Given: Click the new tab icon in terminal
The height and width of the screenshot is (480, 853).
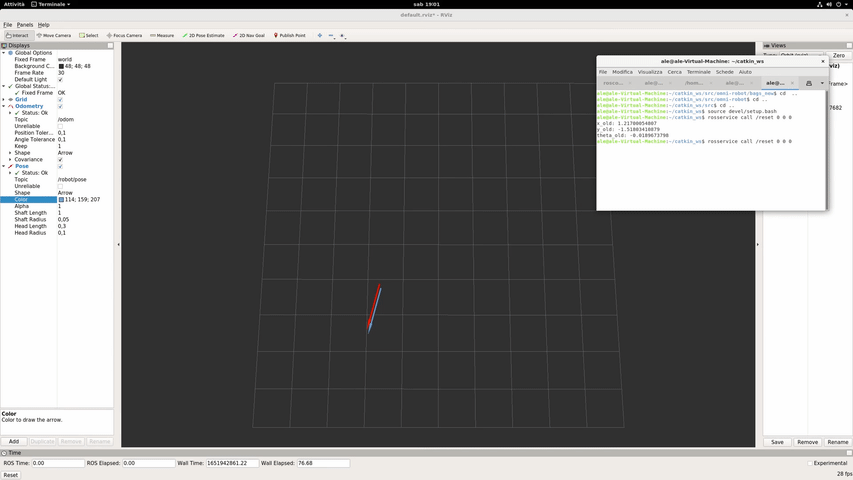Looking at the screenshot, I should [x=809, y=83].
